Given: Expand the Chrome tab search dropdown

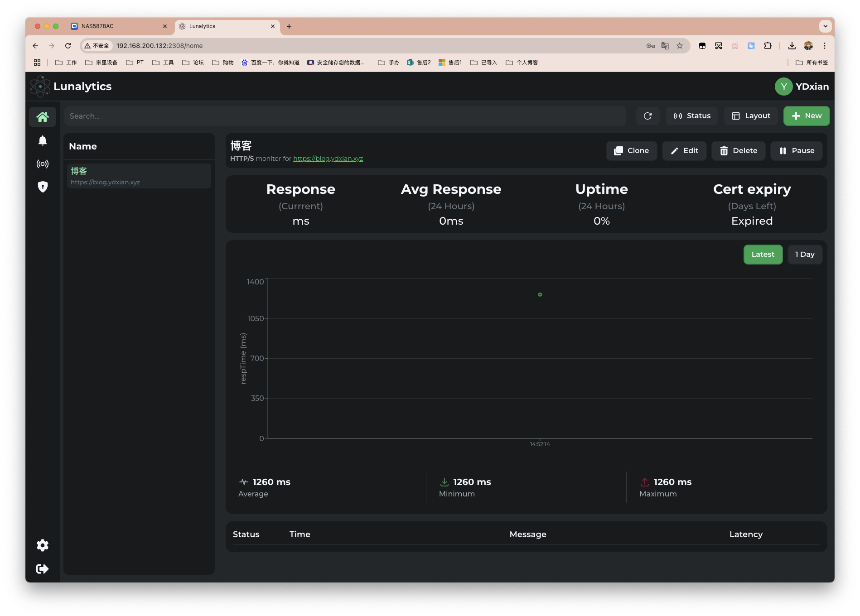Looking at the screenshot, I should click(825, 26).
